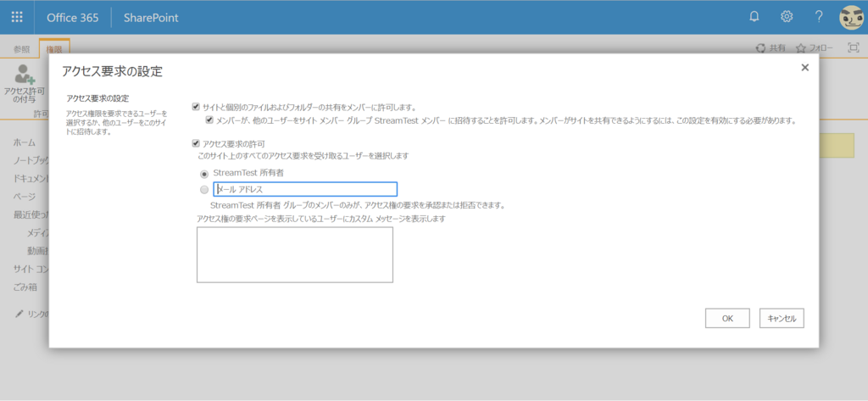Screen dimensions: 868x401
Task: Navigate to ホーム in sidebar
Action: coord(25,142)
